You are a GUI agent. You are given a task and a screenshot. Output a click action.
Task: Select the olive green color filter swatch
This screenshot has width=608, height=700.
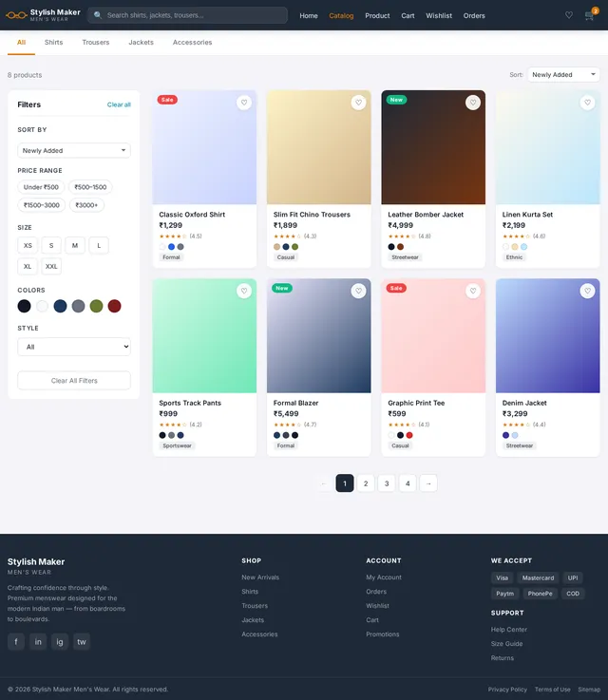pos(96,306)
